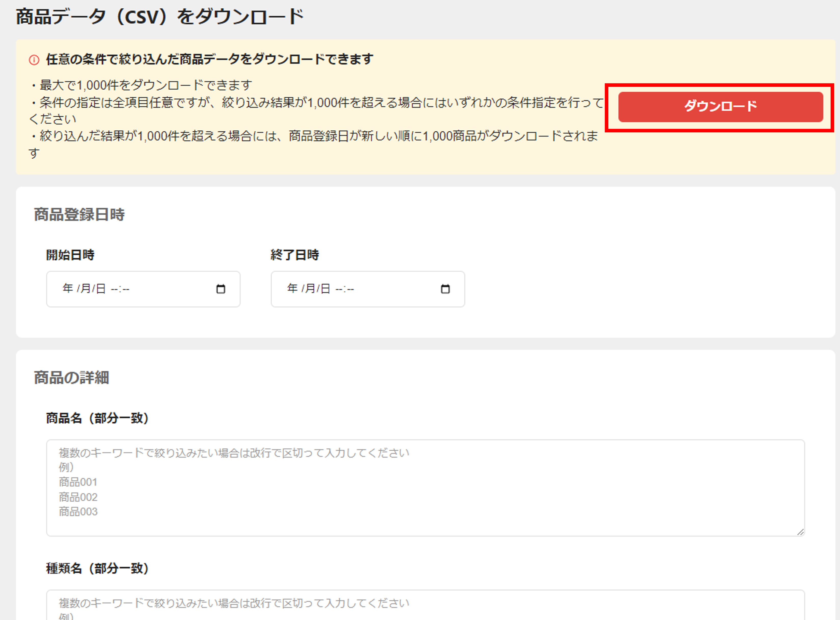
Task: Click the 商品登録日時 section heading
Action: pos(79,215)
